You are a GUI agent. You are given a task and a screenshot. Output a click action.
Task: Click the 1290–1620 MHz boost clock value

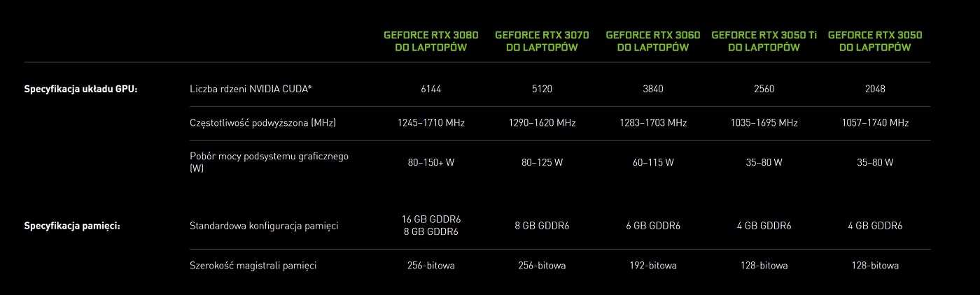[x=542, y=122]
